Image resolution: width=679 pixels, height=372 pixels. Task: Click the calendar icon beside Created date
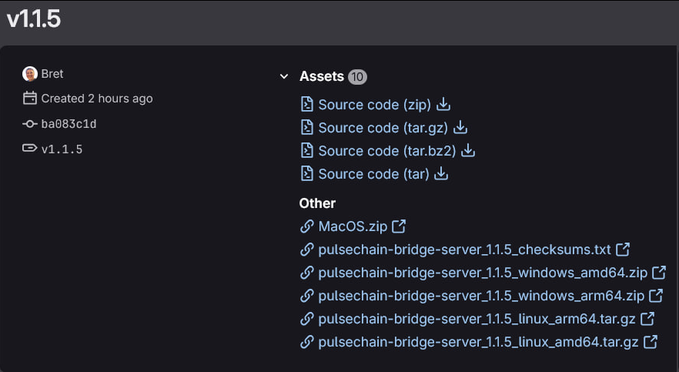tap(30, 98)
